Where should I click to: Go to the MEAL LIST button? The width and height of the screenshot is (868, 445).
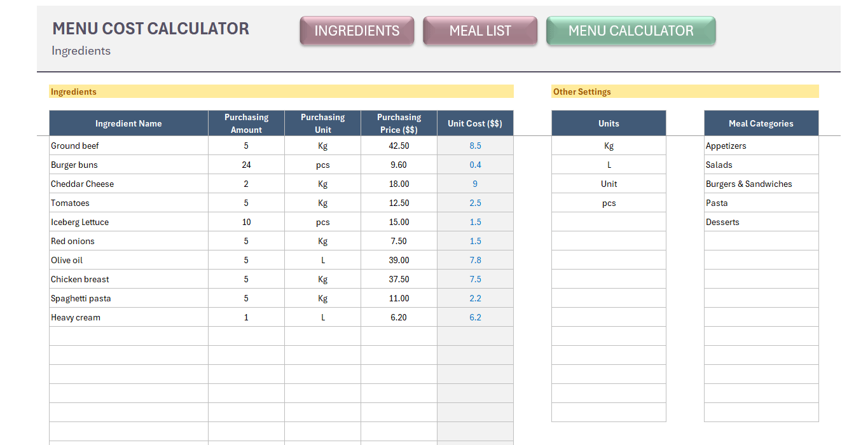(480, 31)
